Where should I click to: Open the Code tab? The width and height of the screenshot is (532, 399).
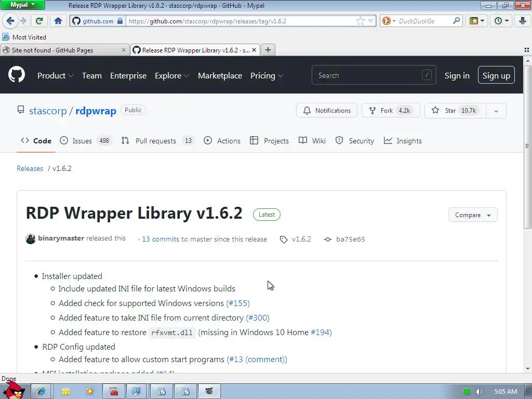pyautogui.click(x=36, y=141)
